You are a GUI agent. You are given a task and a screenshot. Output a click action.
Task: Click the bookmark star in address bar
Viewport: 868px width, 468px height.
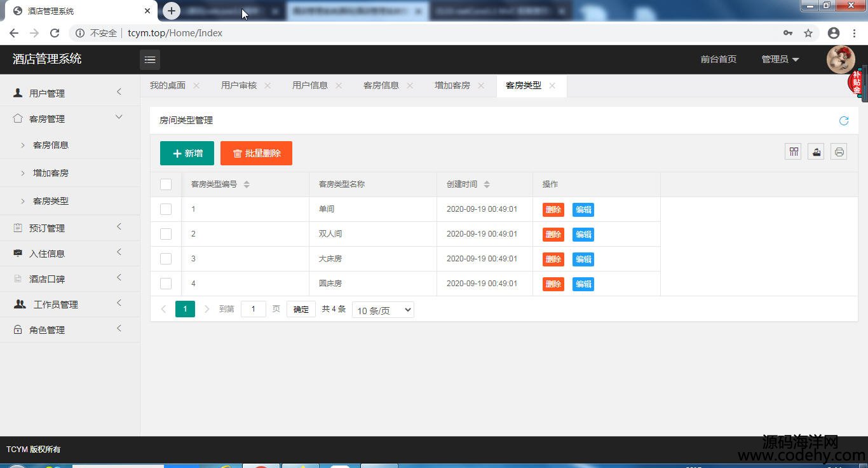pos(808,33)
